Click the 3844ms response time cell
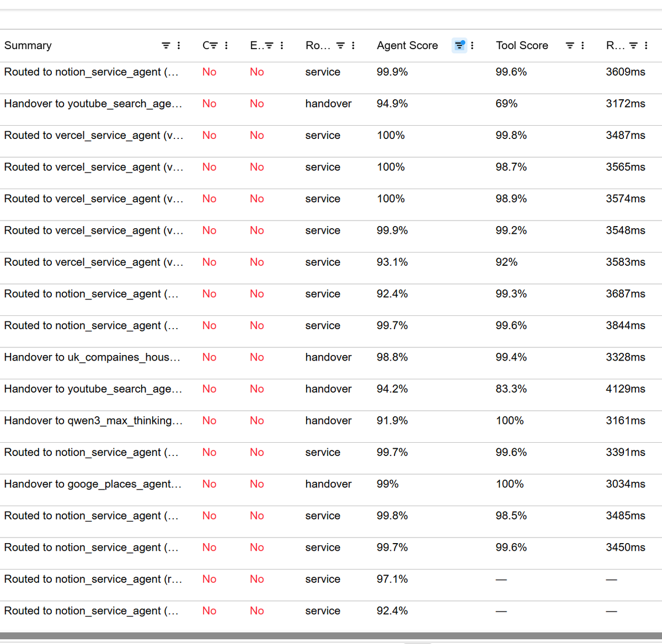Image resolution: width=662 pixels, height=644 pixels. (626, 326)
